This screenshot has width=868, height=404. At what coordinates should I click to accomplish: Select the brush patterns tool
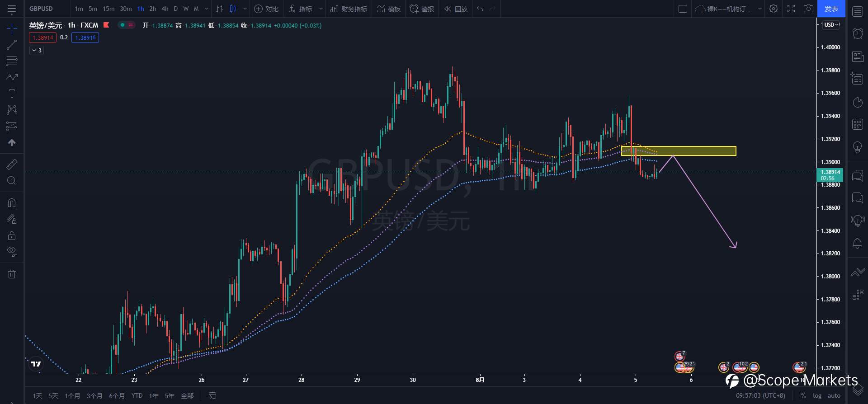click(12, 77)
